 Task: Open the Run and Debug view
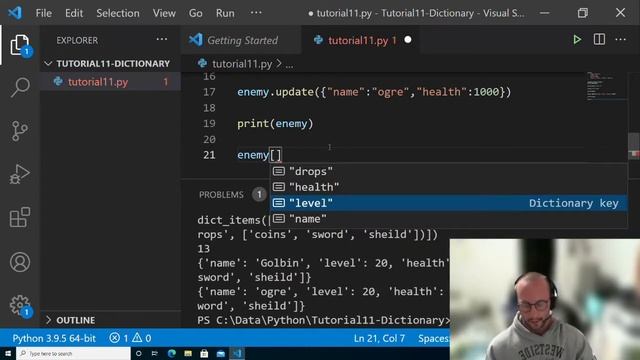click(x=20, y=174)
